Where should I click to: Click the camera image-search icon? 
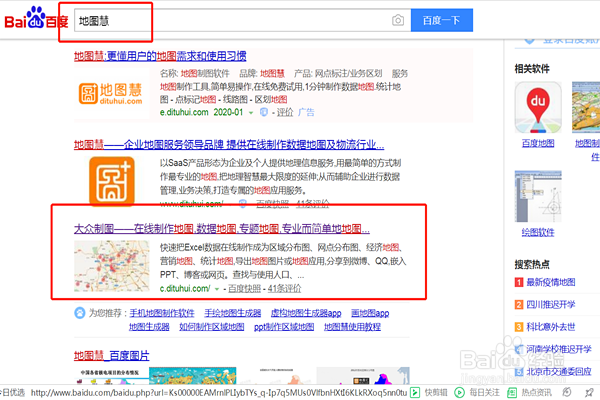pyautogui.click(x=398, y=20)
